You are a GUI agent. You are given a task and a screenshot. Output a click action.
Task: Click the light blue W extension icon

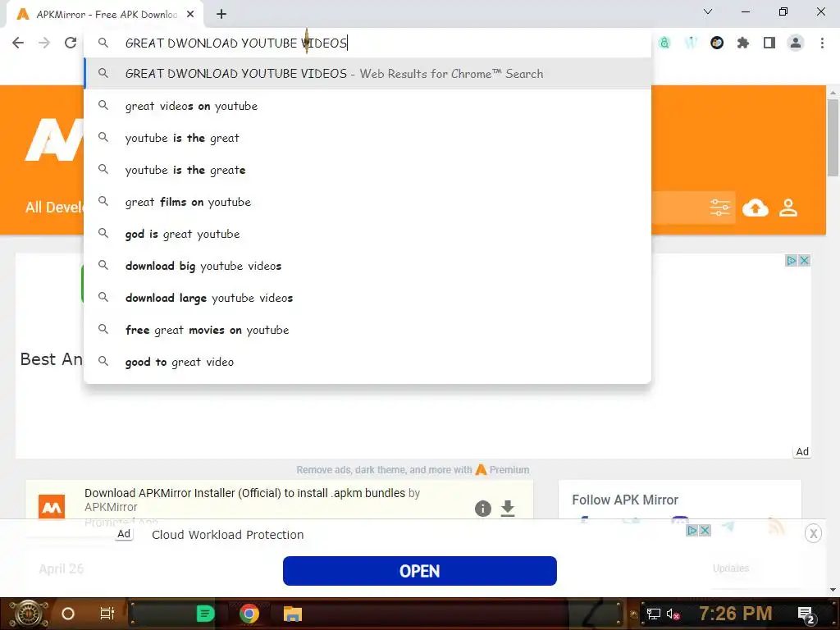(691, 43)
